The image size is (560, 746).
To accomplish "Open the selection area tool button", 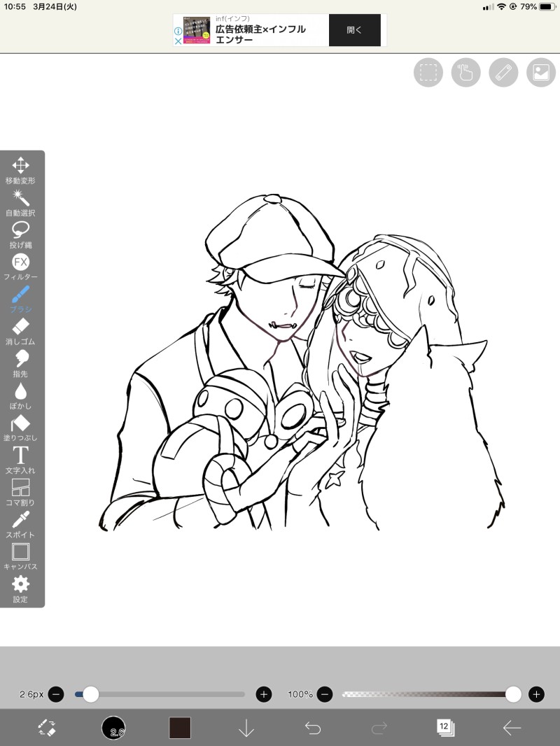I will tap(428, 73).
